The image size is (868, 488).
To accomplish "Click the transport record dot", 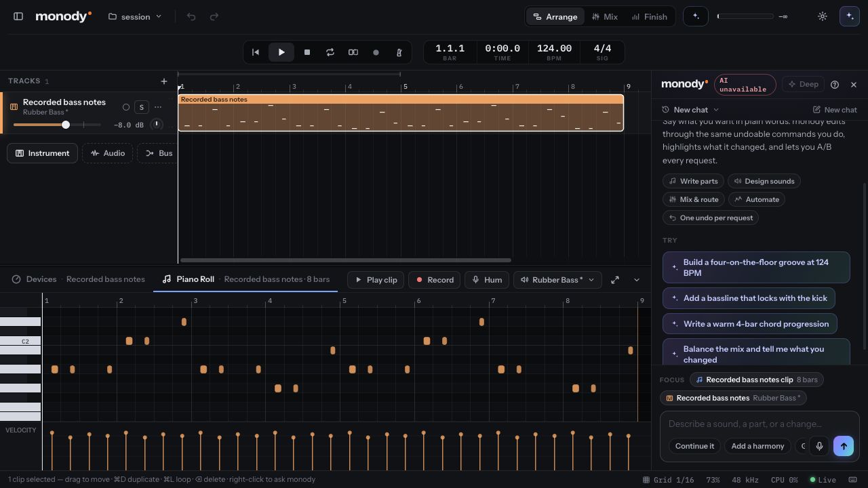I will pyautogui.click(x=376, y=52).
